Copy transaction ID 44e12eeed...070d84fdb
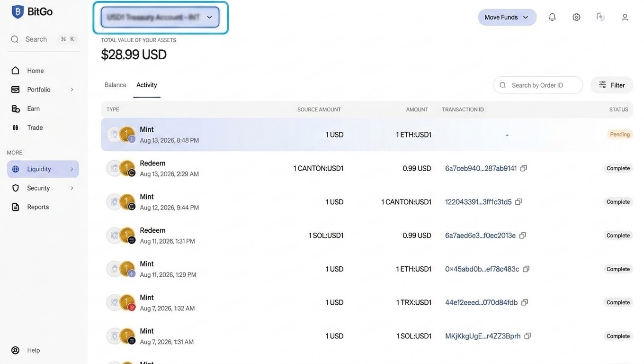 tap(524, 302)
